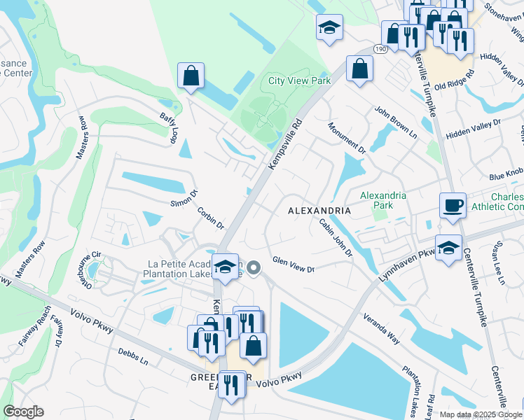The width and height of the screenshot is (524, 420).
Task: Click the Veranda Way label
Action: (381, 329)
